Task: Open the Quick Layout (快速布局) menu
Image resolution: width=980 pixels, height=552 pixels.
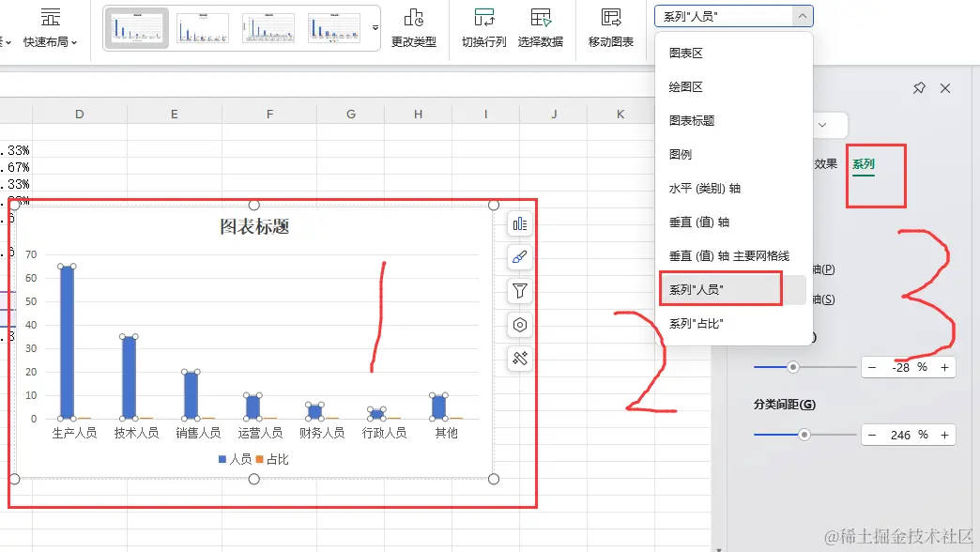Action: (x=50, y=28)
